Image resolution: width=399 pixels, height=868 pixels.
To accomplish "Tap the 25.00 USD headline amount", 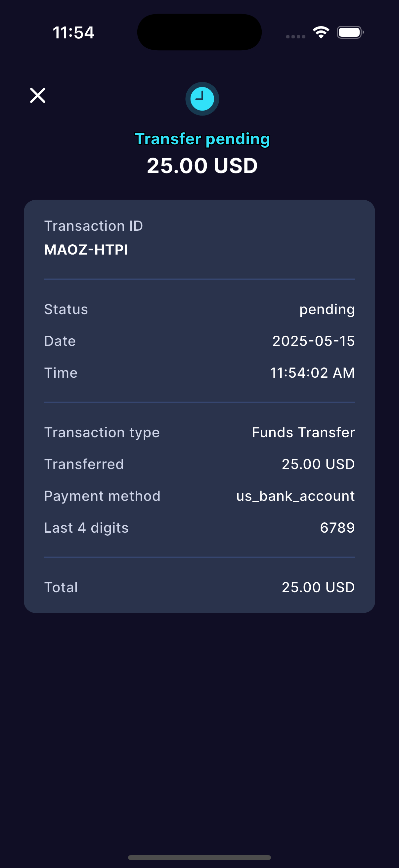I will 202,166.
